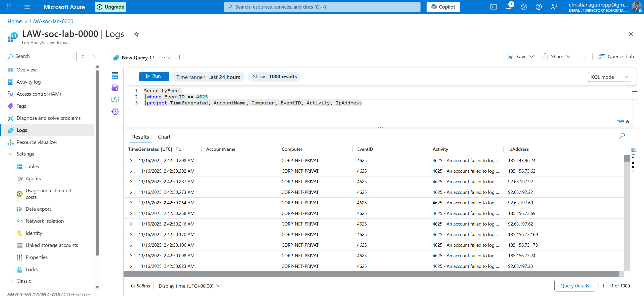Switch to the Chart tab
Viewport: 644px width, 296px height.
[164, 137]
